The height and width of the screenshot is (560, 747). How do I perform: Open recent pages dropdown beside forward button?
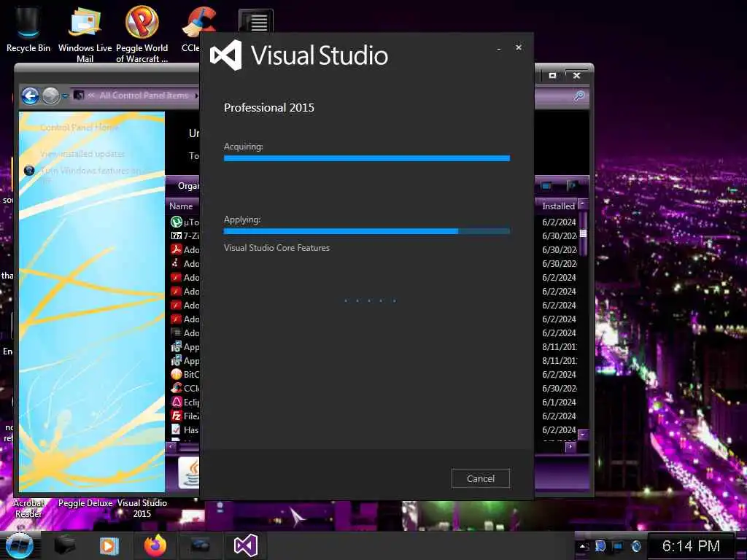65,96
